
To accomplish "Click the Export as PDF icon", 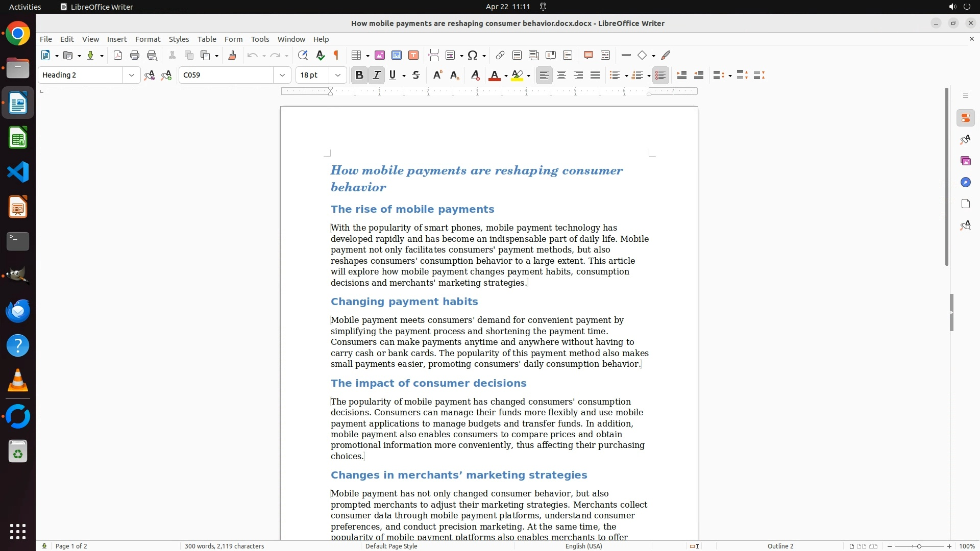I will (x=118, y=56).
